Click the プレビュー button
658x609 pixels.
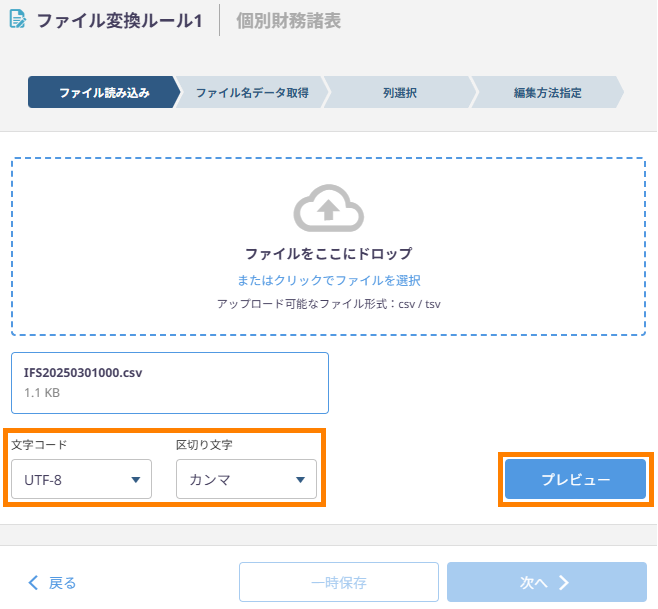point(575,479)
